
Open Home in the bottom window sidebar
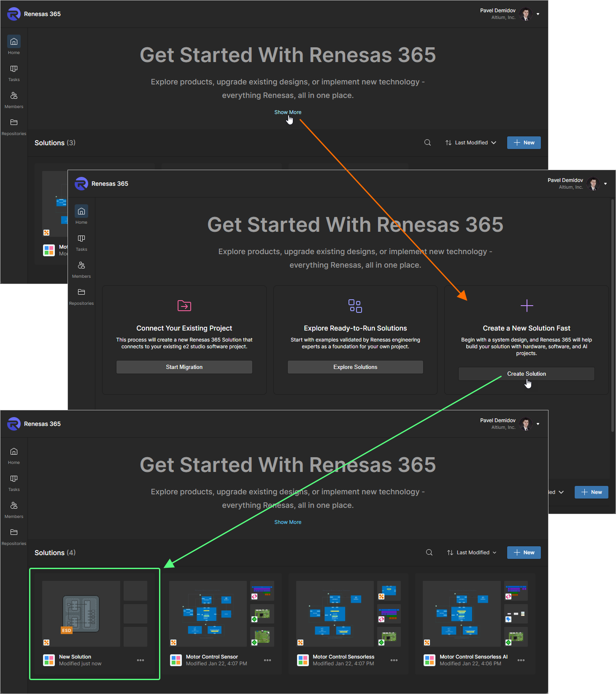(14, 455)
